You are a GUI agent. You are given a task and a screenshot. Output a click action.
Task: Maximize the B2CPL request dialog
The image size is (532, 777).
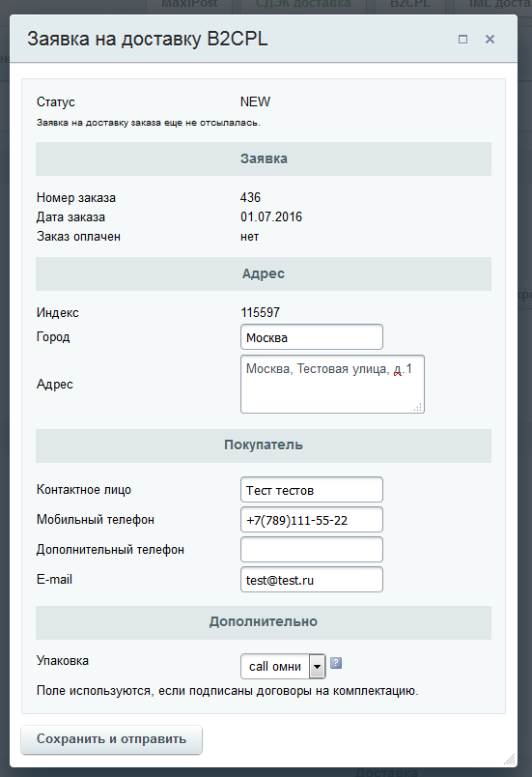462,40
